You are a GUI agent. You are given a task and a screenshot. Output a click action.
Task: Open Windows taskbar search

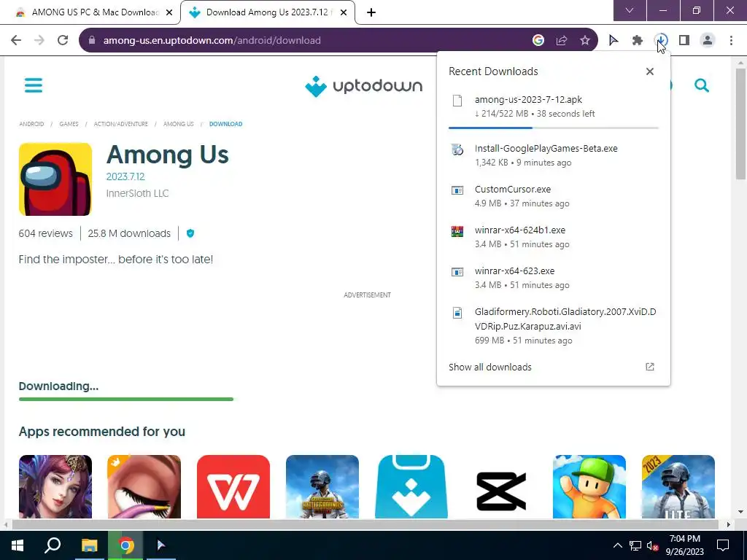(x=53, y=545)
